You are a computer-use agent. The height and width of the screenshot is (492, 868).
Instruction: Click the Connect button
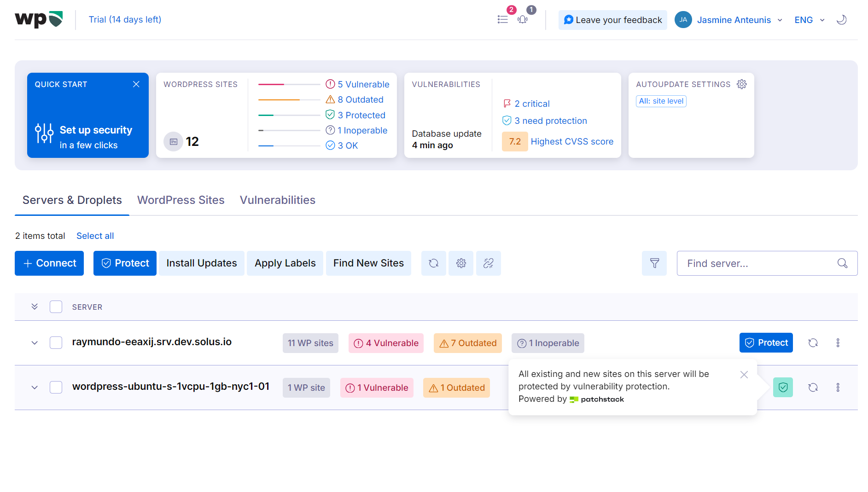point(49,263)
